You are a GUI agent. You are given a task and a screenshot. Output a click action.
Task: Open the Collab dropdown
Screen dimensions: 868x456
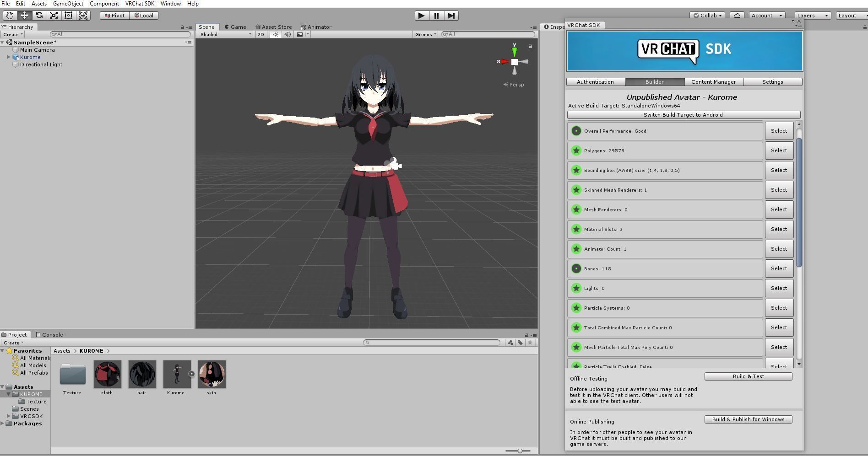(707, 15)
